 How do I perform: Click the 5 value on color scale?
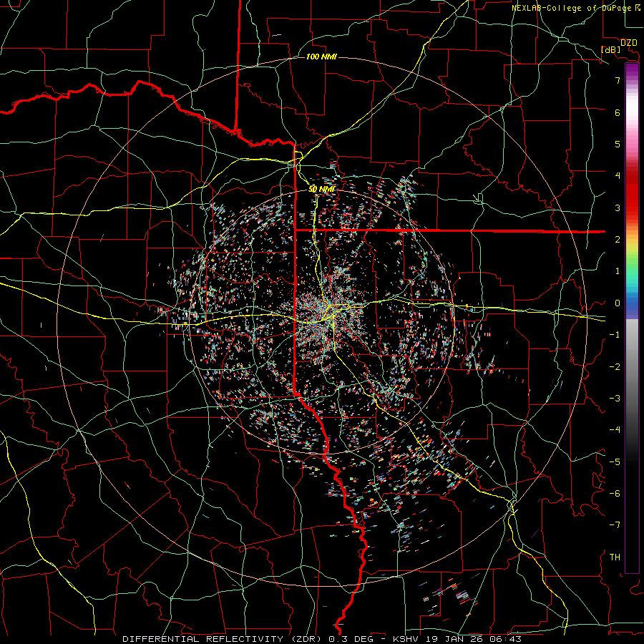click(618, 145)
